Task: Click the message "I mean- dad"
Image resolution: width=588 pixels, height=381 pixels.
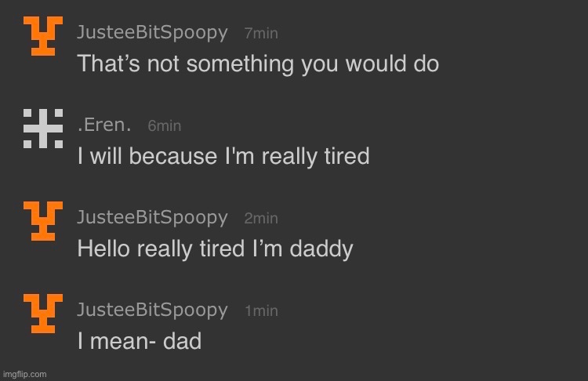Action: pyautogui.click(x=140, y=342)
